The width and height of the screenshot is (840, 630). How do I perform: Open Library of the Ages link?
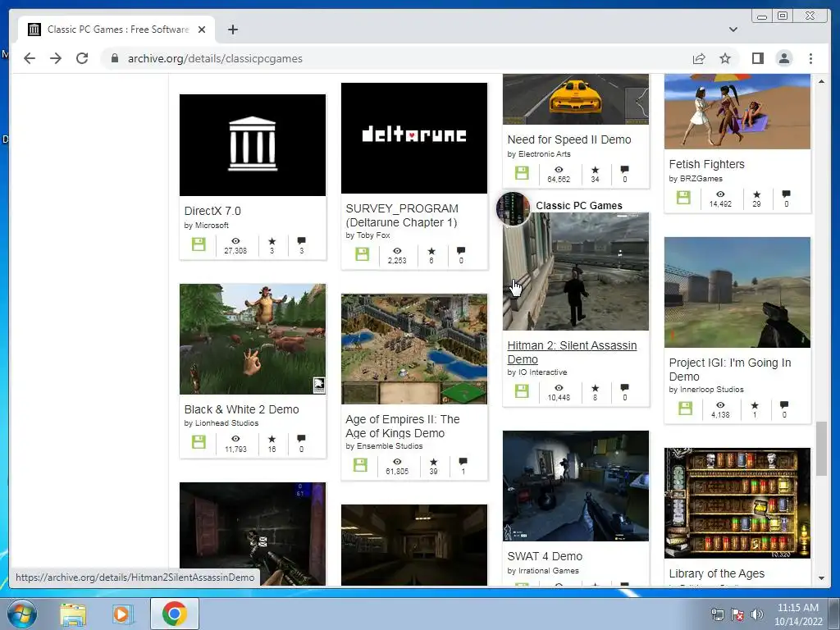coord(717,573)
